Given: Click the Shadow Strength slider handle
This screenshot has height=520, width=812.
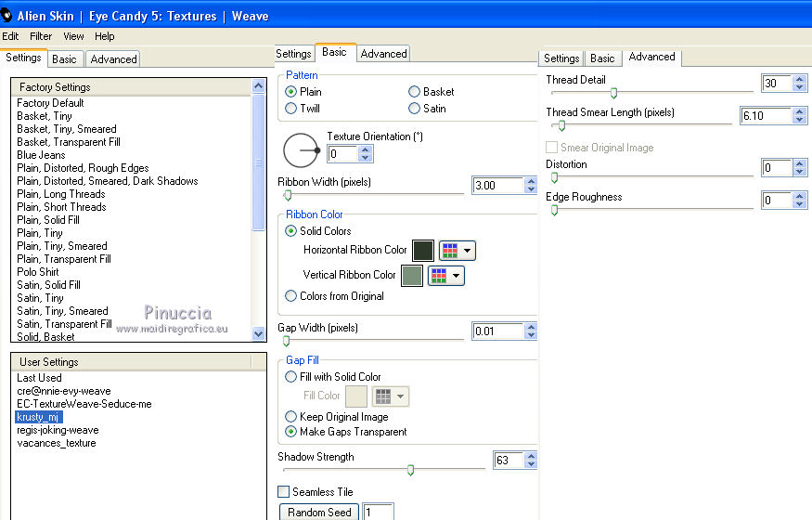Looking at the screenshot, I should click(411, 470).
